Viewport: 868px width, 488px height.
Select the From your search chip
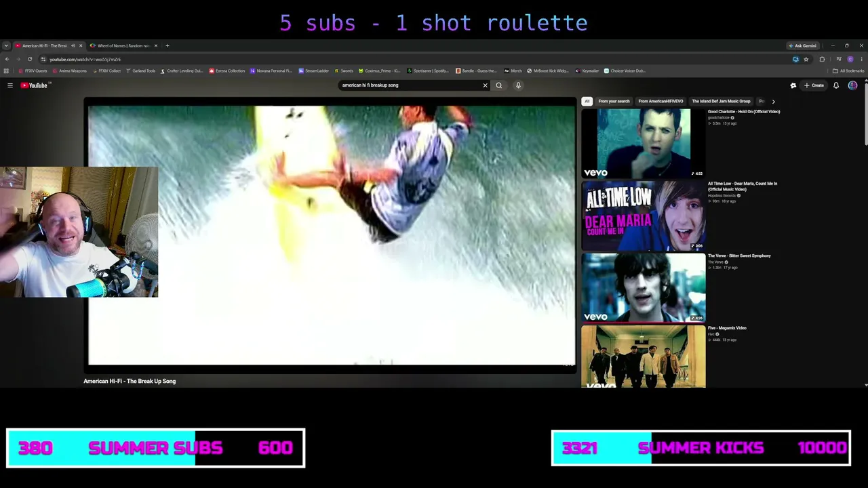click(x=614, y=101)
